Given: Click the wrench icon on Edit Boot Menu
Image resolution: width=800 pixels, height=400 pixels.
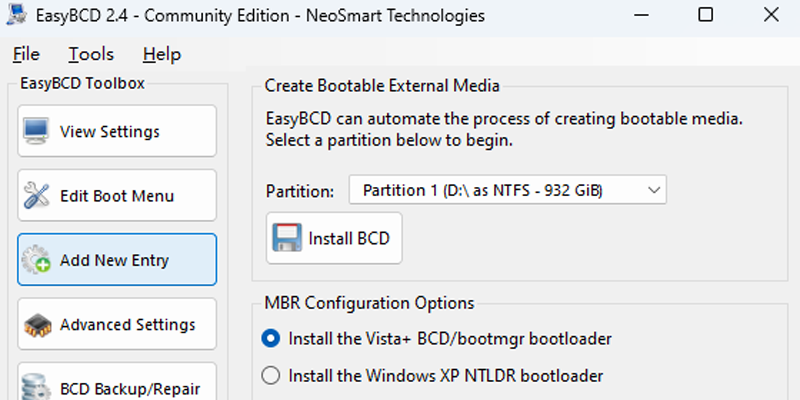Looking at the screenshot, I should pos(36,195).
